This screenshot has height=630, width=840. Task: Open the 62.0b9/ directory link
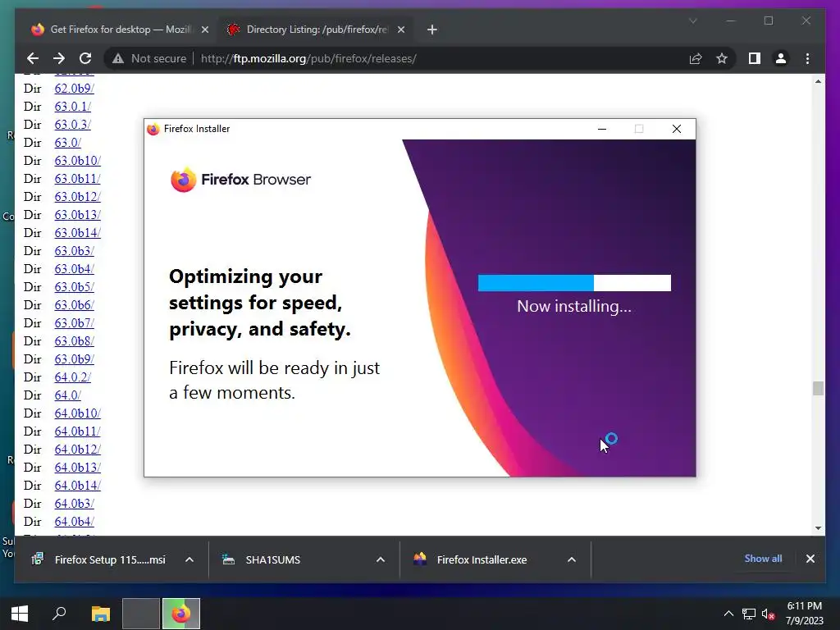point(74,89)
